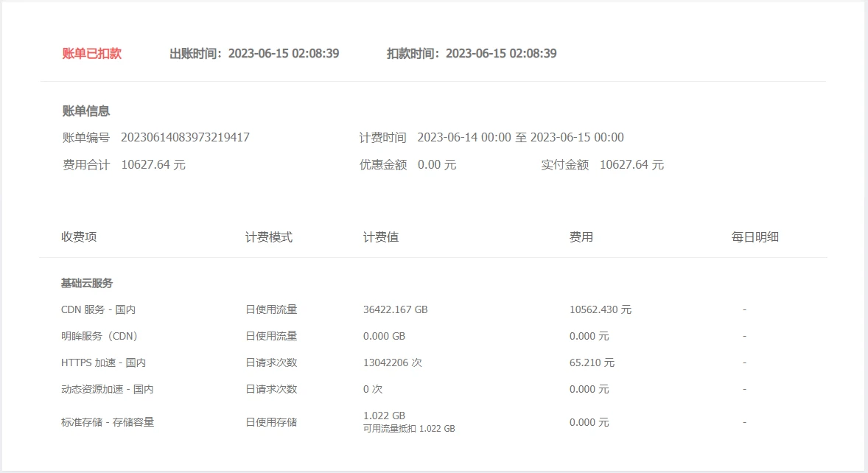Click the bill number 20230614083973219417
868x473 pixels.
185,138
